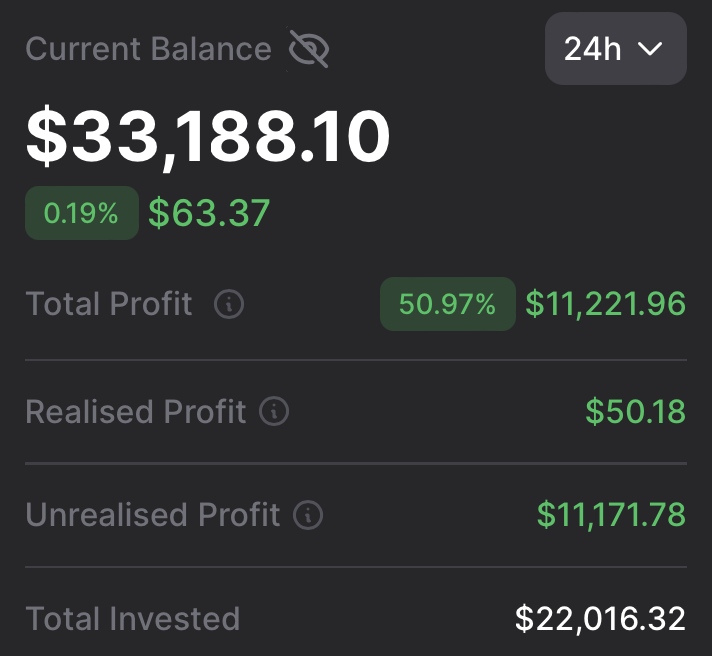
Task: Select the Realised Profit row label
Action: coord(136,411)
